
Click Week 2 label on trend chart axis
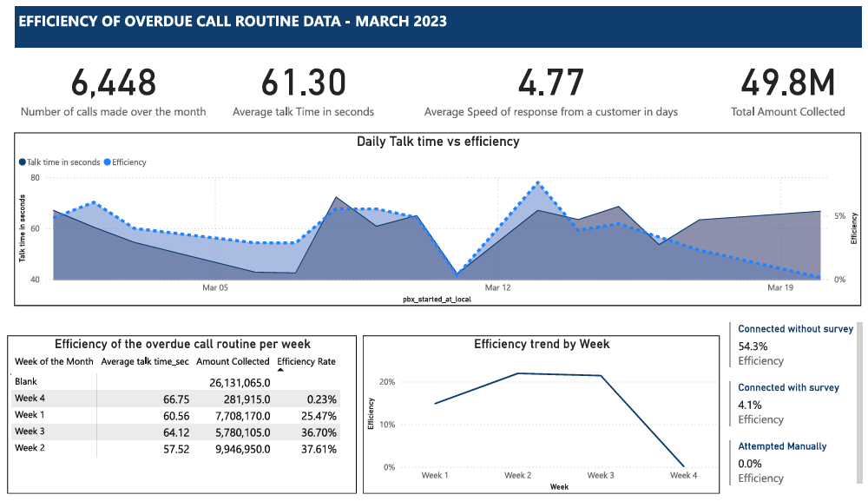(517, 475)
